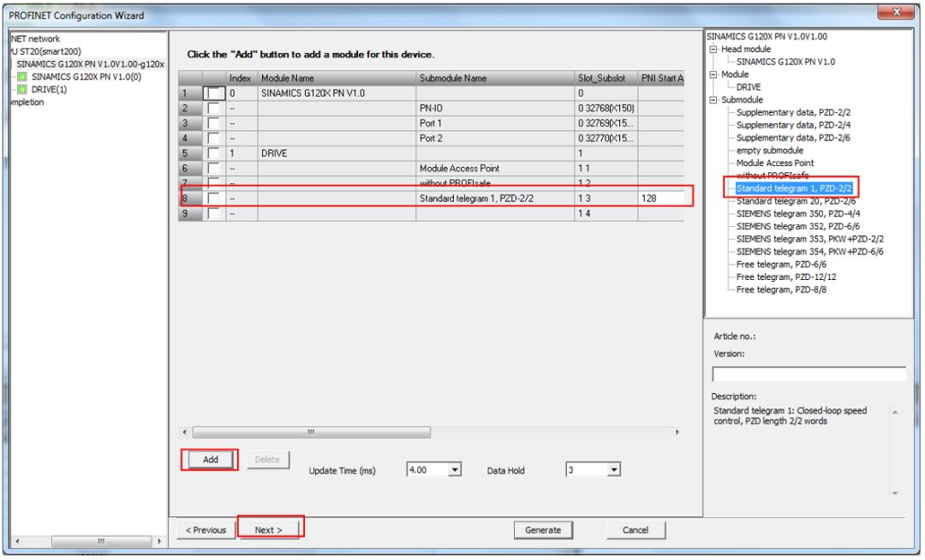The image size is (925, 560).
Task: Select Free telegram, PZD-6/6
Action: (x=781, y=265)
